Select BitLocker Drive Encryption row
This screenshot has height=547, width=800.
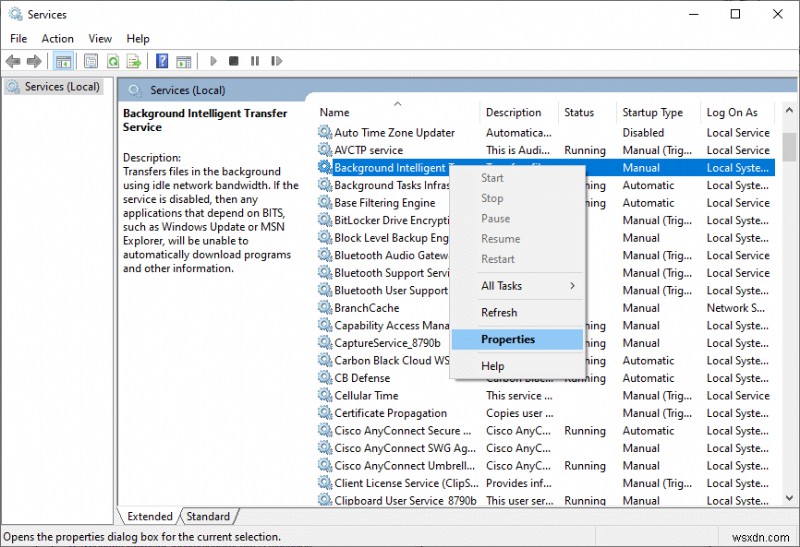(x=545, y=220)
